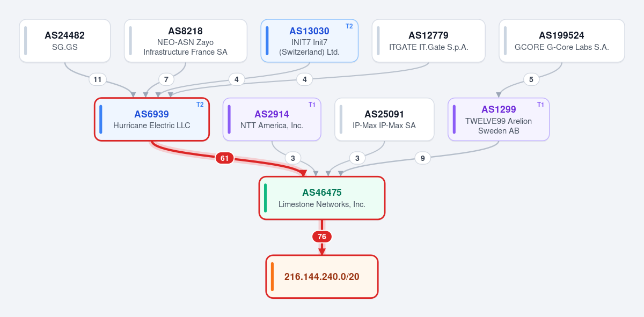Select the 216.144.240.0/20 prefix box
This screenshot has width=644, height=317.
click(x=322, y=277)
